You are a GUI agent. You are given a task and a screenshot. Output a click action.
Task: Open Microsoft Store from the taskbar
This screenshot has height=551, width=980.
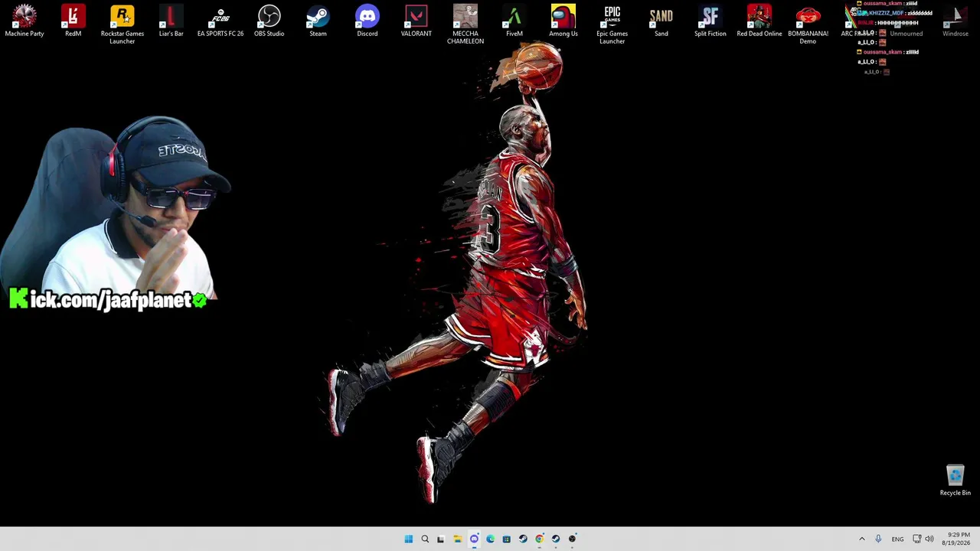(x=507, y=539)
